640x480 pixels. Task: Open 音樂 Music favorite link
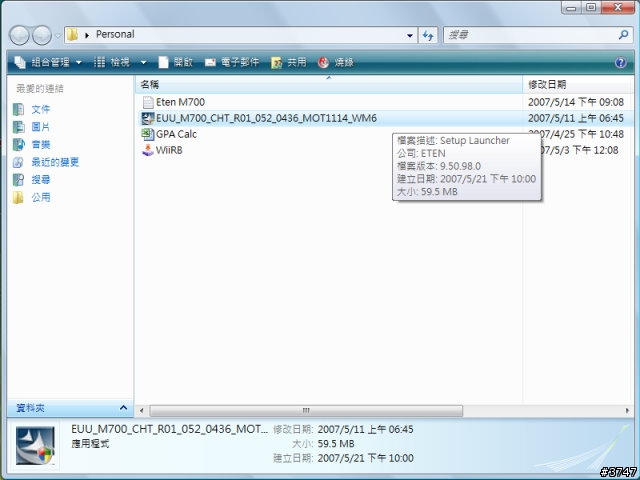41,144
